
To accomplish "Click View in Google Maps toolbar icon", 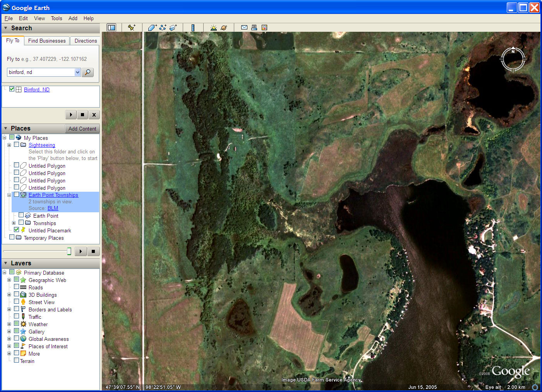I will [x=264, y=28].
